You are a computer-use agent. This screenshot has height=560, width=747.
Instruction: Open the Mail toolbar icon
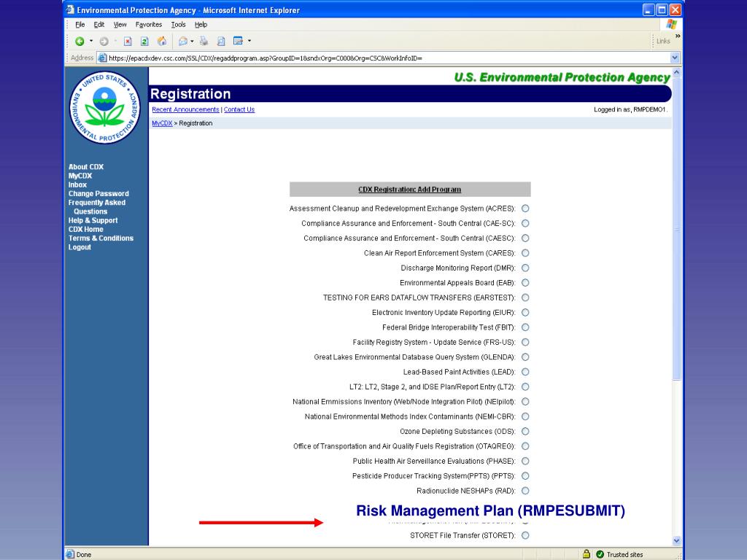183,42
